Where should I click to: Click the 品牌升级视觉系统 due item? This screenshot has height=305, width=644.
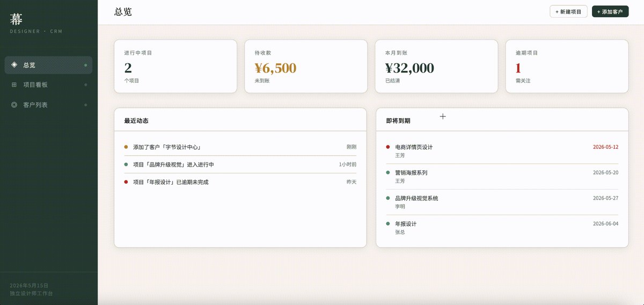point(502,202)
